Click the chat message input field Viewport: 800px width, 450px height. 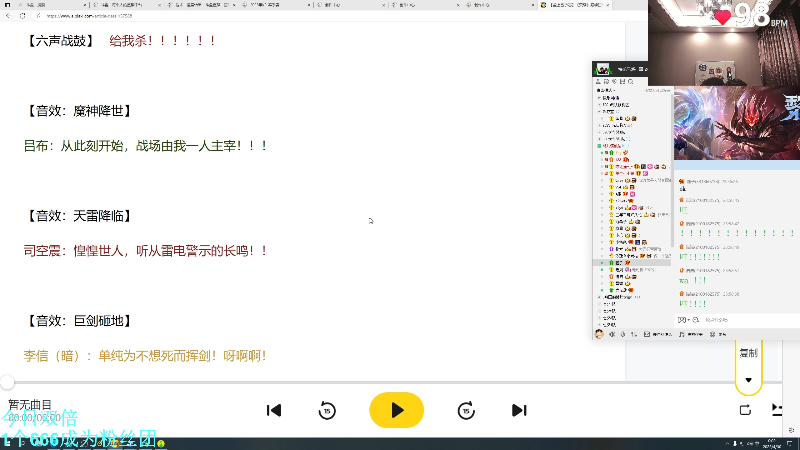750,320
